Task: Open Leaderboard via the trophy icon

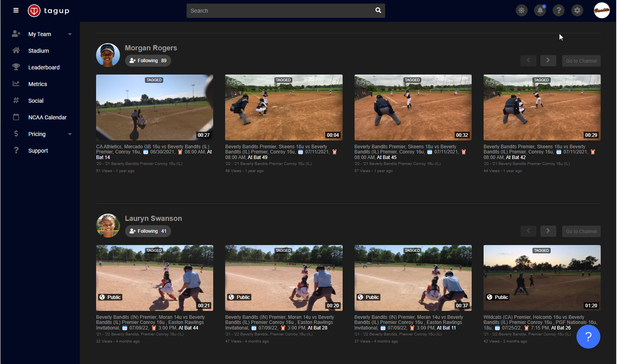Action: (16, 67)
